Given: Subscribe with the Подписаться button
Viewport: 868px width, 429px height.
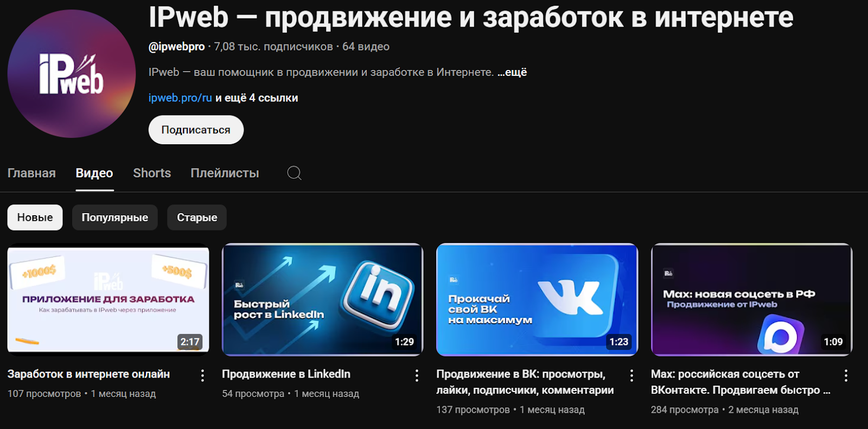Looking at the screenshot, I should click(196, 130).
